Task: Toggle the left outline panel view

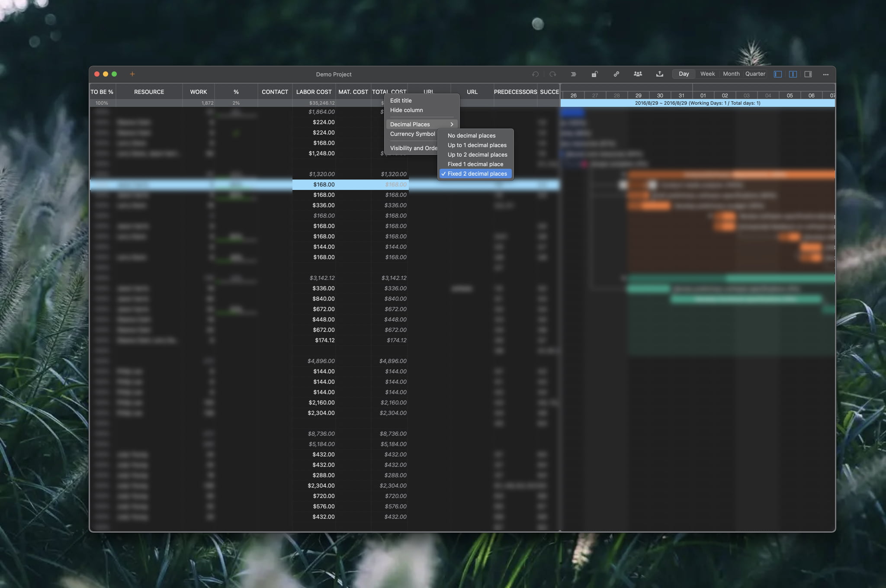Action: click(x=778, y=74)
